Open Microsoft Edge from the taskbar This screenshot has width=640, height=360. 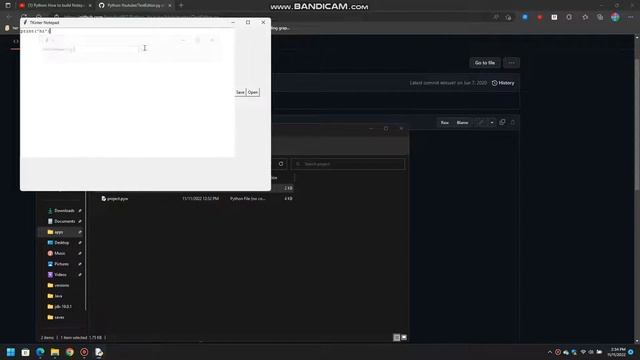click(40, 352)
